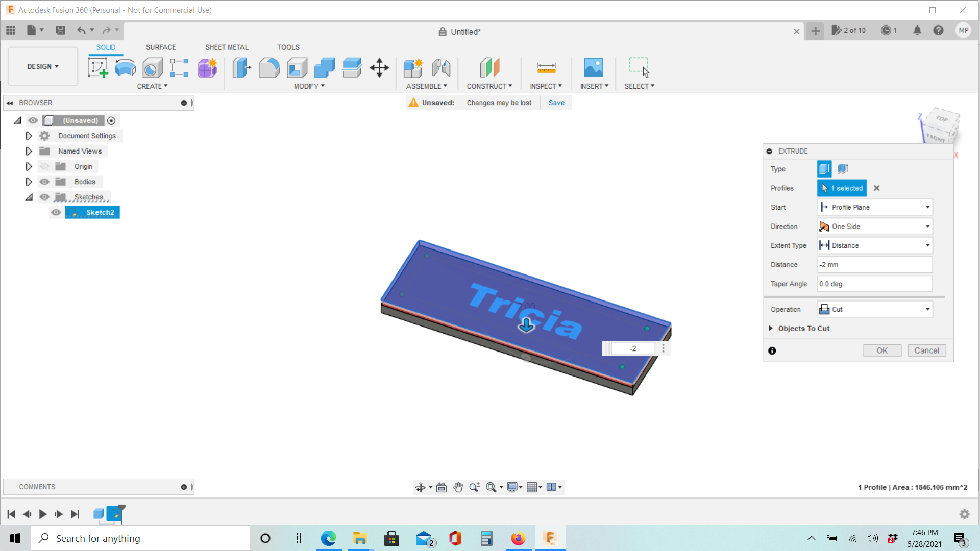
Task: Toggle root component visibility eye
Action: 33,120
